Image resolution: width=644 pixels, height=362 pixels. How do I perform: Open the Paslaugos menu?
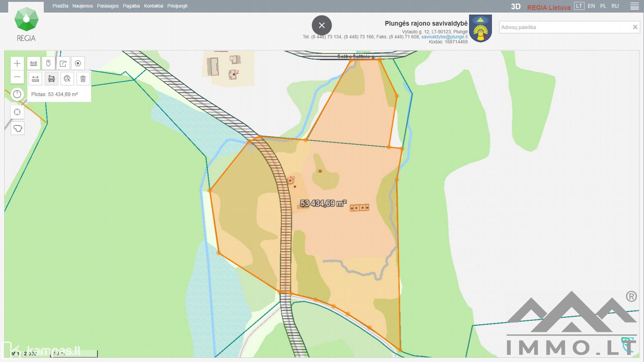click(x=108, y=6)
